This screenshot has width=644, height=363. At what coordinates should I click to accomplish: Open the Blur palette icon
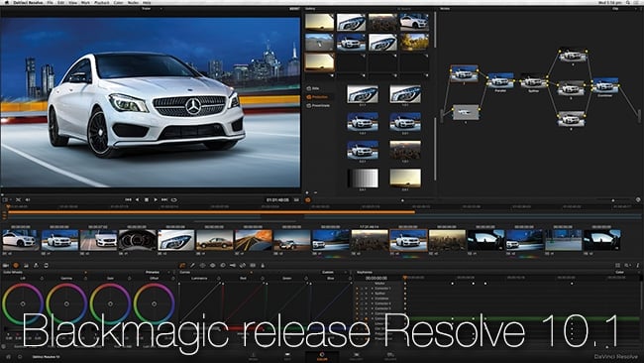click(x=223, y=266)
